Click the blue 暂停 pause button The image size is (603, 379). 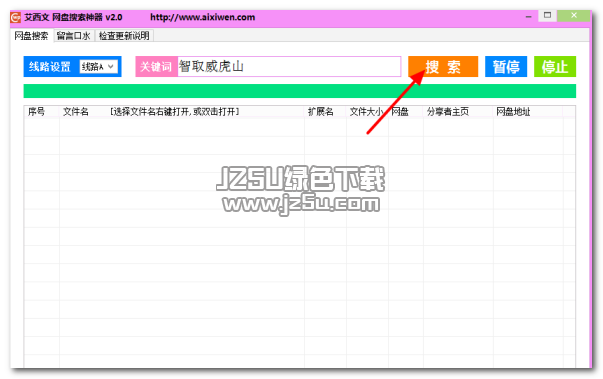point(506,66)
